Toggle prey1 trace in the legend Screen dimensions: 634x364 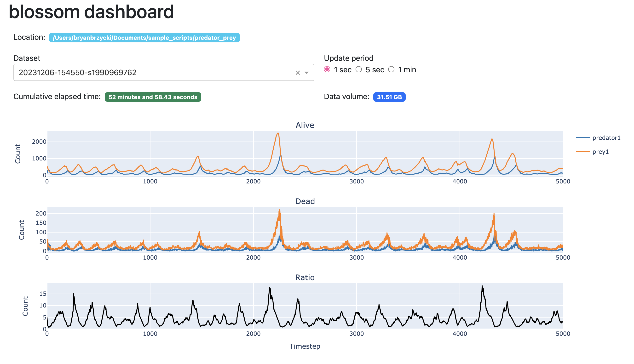pos(600,152)
